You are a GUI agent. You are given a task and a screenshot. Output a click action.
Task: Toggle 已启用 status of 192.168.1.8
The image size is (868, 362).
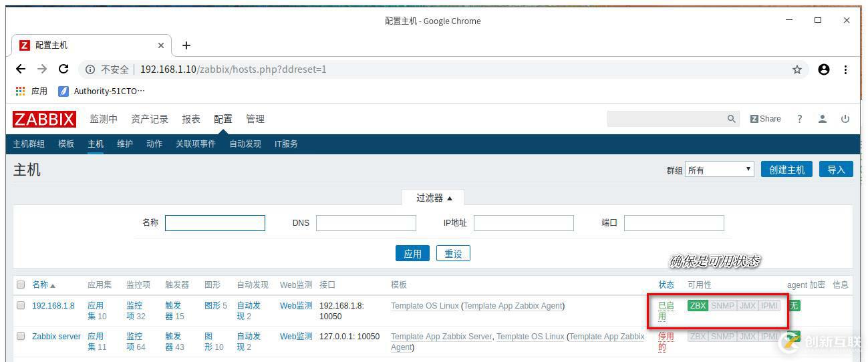click(x=666, y=311)
